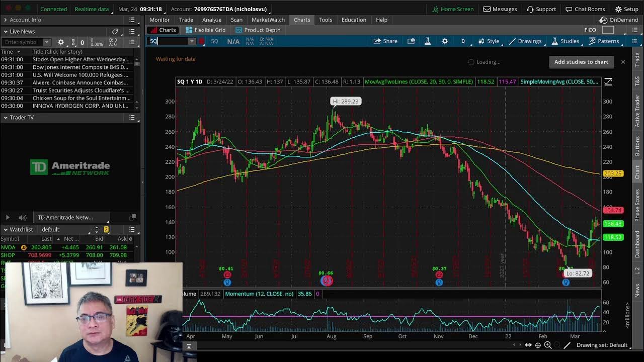Open Patterns menu
644x362 pixels.
[x=604, y=41]
